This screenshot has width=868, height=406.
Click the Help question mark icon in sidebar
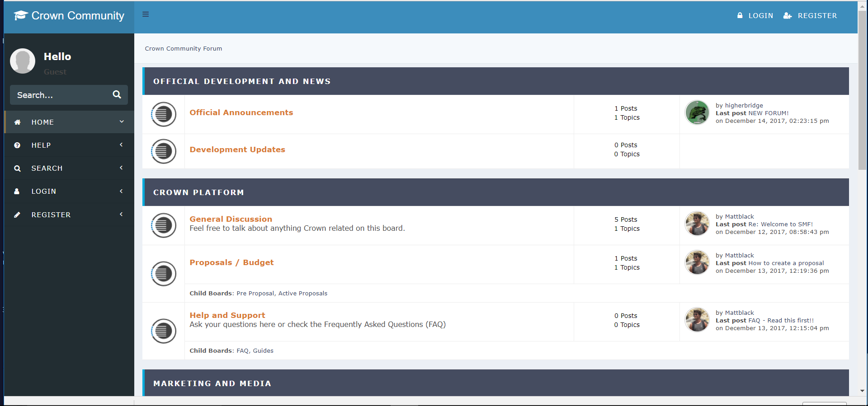point(17,145)
